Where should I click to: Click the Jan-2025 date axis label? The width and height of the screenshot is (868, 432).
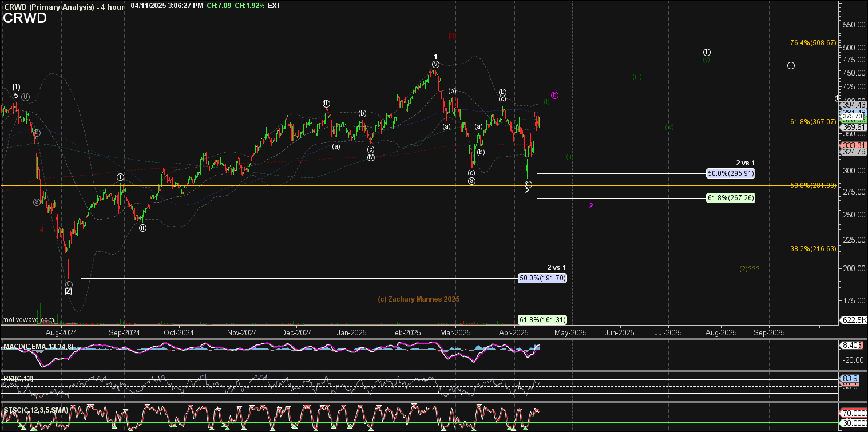tap(351, 332)
